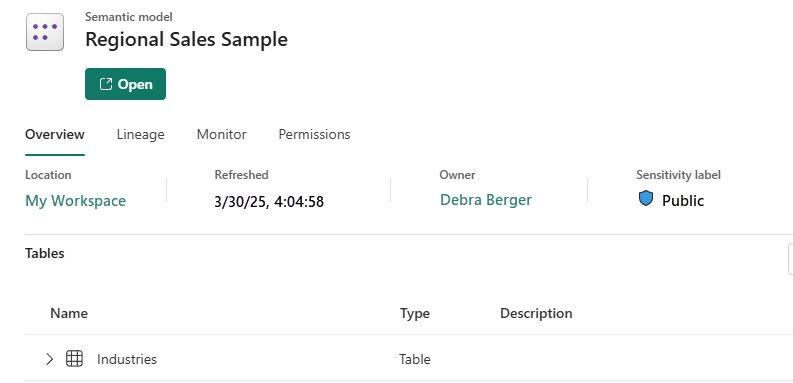Click the external-link icon inside Open button

(106, 84)
